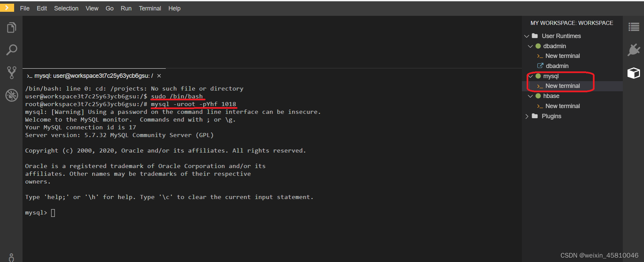Screen dimensions: 644x262
Task: Click terminal icon under dbadmin runtime
Action: click(x=540, y=56)
